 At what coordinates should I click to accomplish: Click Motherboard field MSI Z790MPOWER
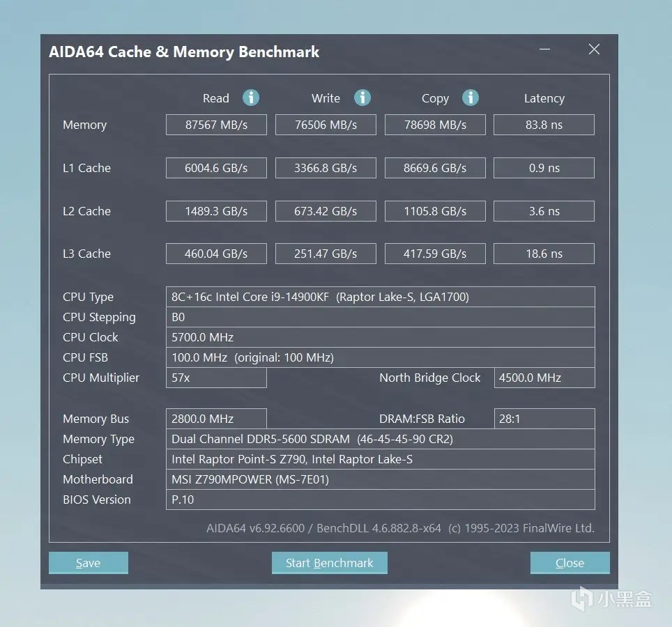tap(380, 479)
